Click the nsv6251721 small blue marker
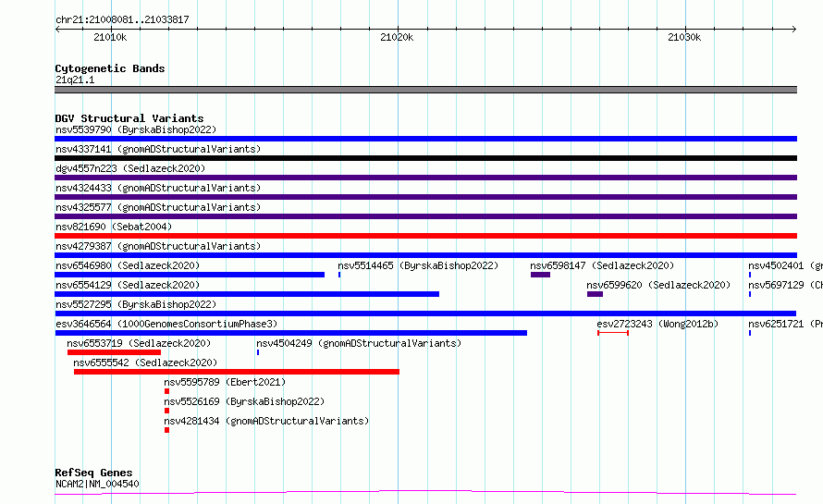The image size is (823, 504). click(x=750, y=333)
